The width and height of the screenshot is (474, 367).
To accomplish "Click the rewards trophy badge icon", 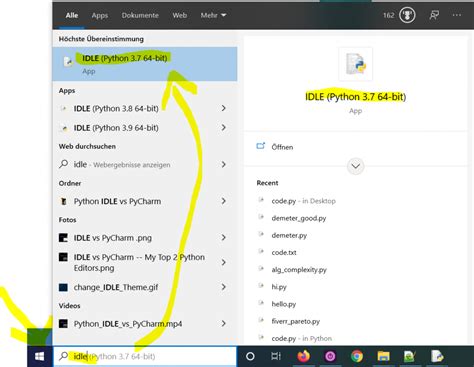I will point(407,15).
